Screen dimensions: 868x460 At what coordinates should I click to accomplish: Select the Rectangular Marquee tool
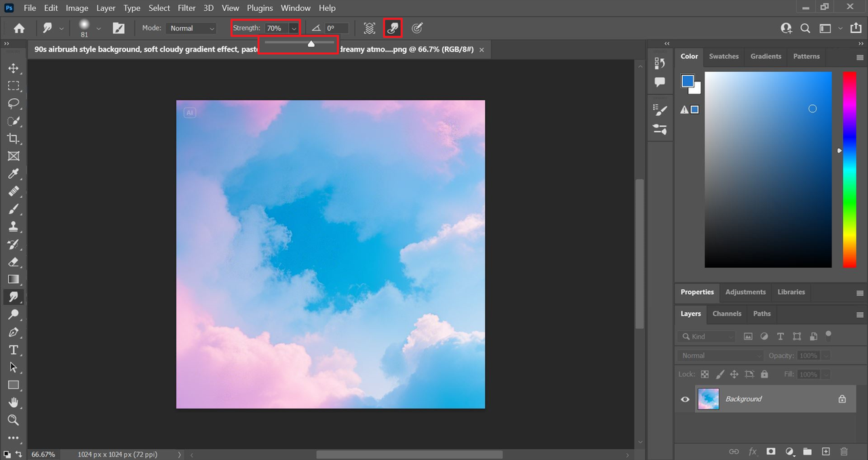click(x=13, y=86)
